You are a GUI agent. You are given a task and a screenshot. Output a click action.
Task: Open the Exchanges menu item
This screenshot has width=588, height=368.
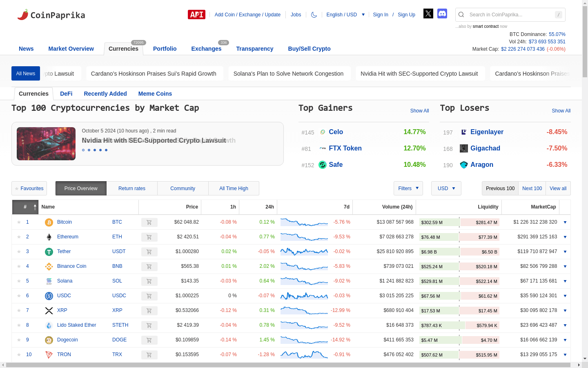coord(206,49)
